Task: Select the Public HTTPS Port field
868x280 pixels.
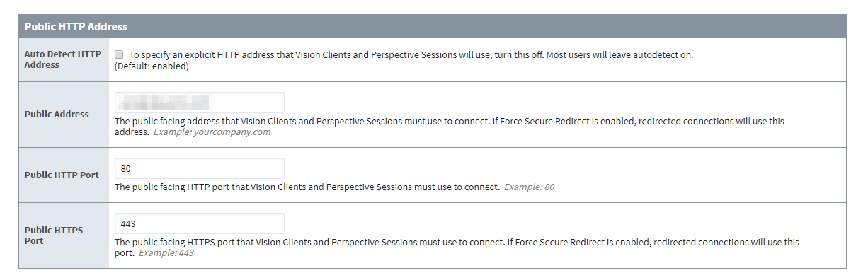Action: tap(199, 223)
